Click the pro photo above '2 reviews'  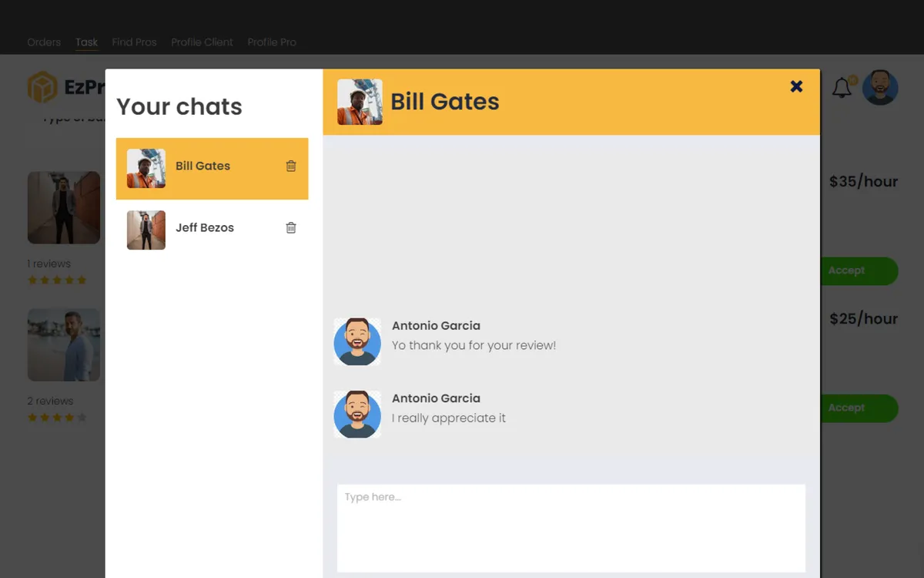tap(64, 345)
